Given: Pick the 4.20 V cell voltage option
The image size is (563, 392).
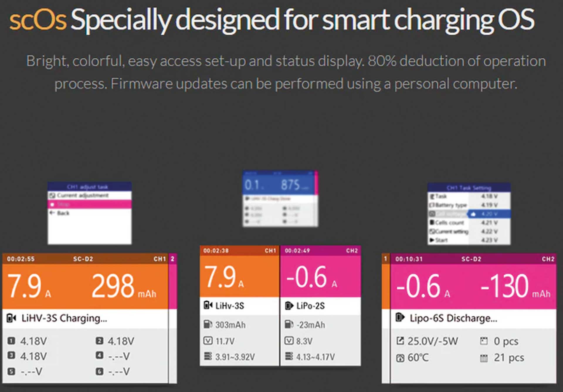Looking at the screenshot, I should pos(489,214).
